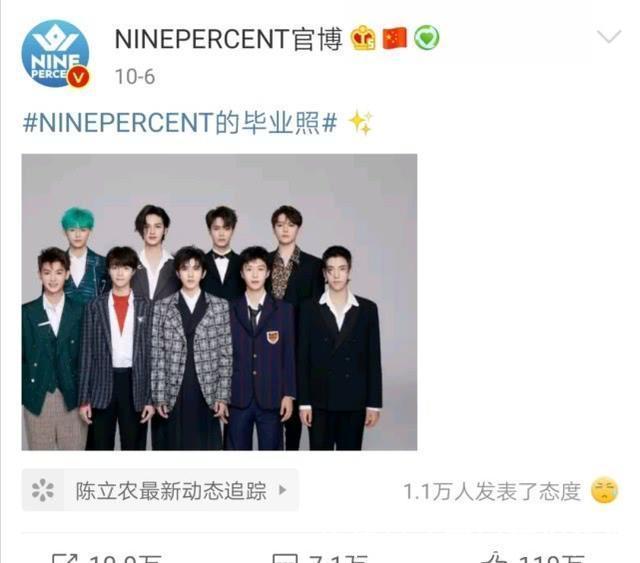Open the 陈立农最新动态追踪 button
640x563 pixels.
(160, 490)
